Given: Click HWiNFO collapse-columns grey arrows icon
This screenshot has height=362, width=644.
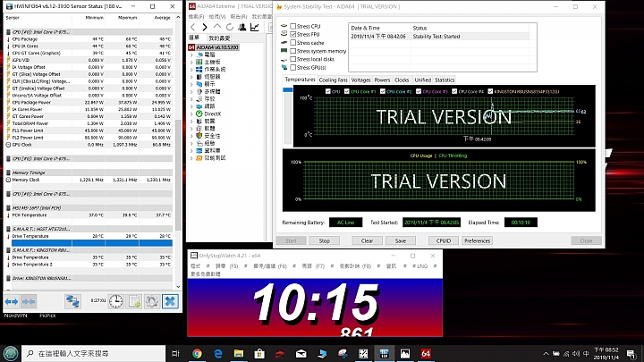Looking at the screenshot, I should 29,302.
